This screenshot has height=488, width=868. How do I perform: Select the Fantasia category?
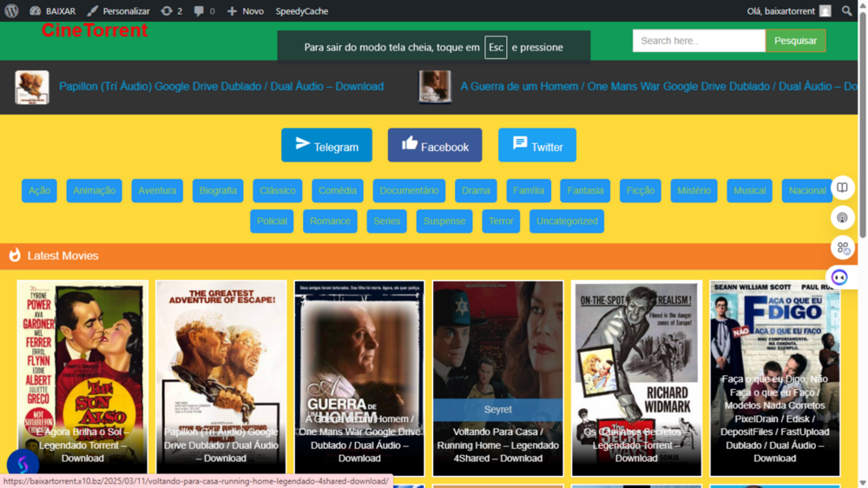[585, 190]
